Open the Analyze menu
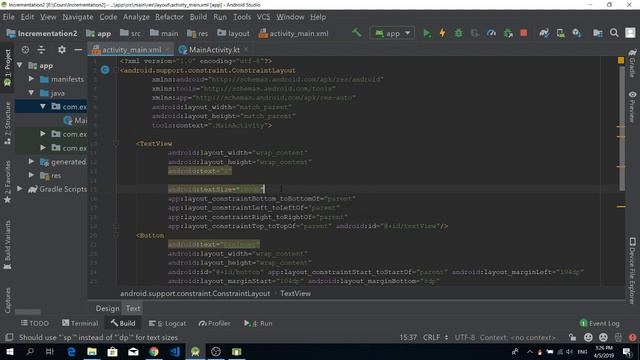Viewport: 640px width, 360px height. [136, 17]
